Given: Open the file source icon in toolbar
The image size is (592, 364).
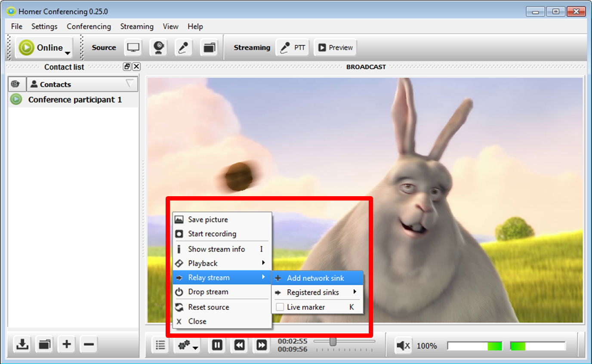Looking at the screenshot, I should 209,48.
